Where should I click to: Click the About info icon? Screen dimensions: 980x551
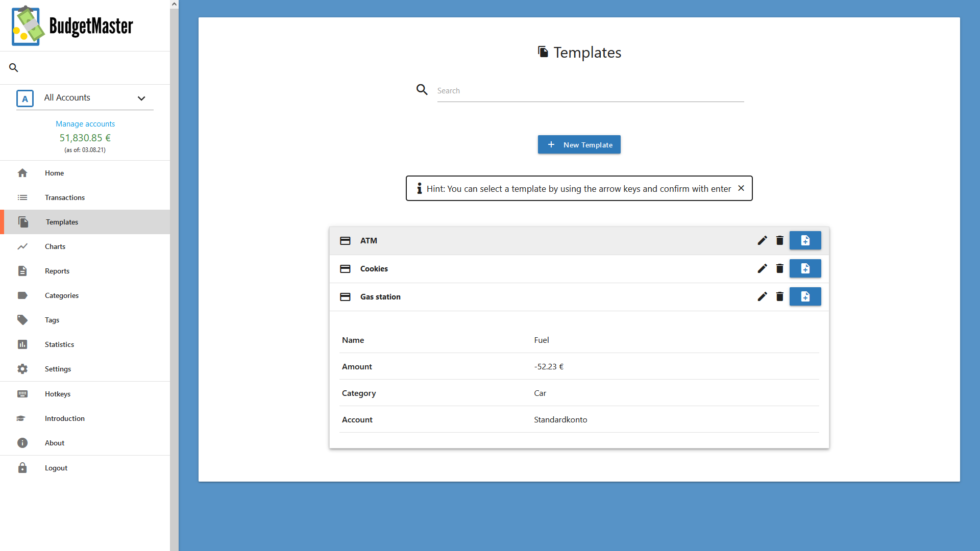point(22,443)
